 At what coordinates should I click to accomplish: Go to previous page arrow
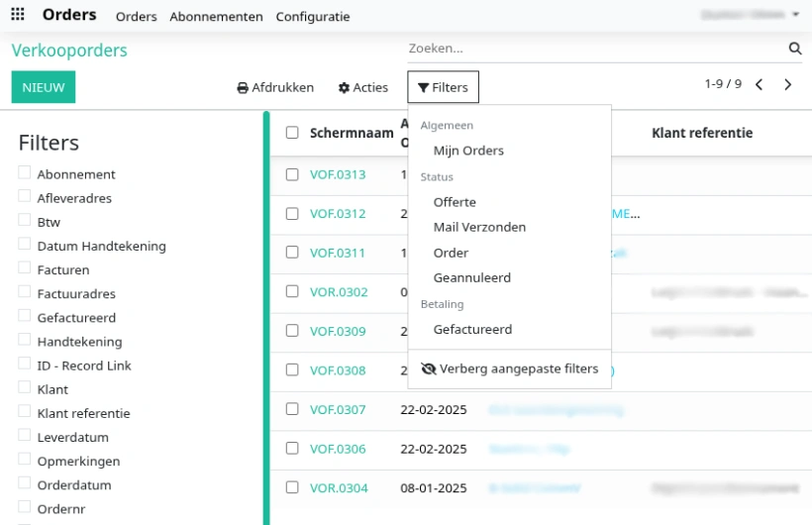(760, 84)
